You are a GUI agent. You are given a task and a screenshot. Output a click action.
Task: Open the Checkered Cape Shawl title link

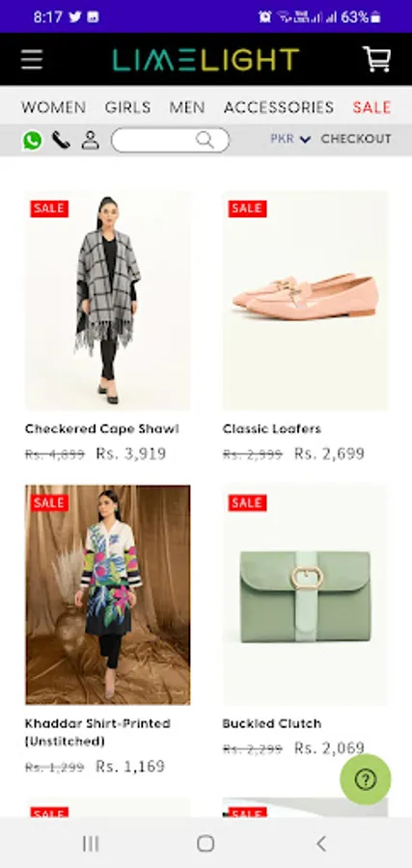coord(102,429)
